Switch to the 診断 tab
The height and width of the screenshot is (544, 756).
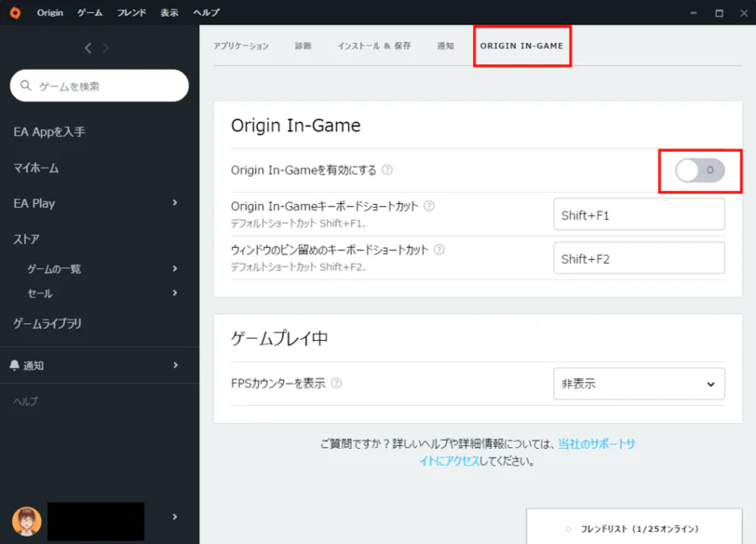[x=304, y=46]
